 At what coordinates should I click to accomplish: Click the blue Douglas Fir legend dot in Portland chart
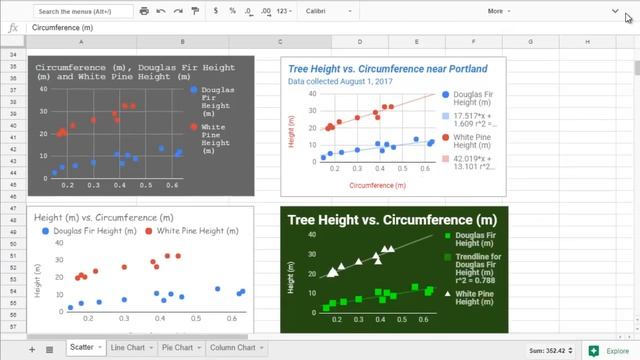446,95
